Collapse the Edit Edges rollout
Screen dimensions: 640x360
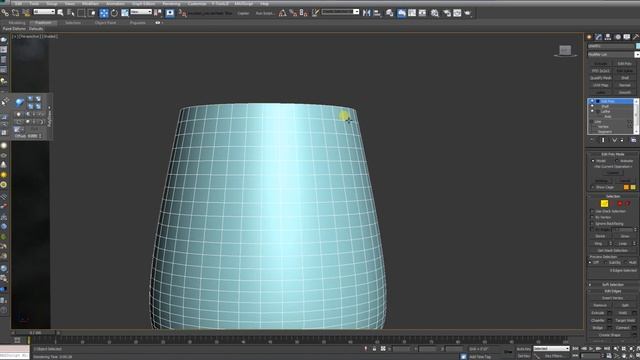tap(613, 291)
